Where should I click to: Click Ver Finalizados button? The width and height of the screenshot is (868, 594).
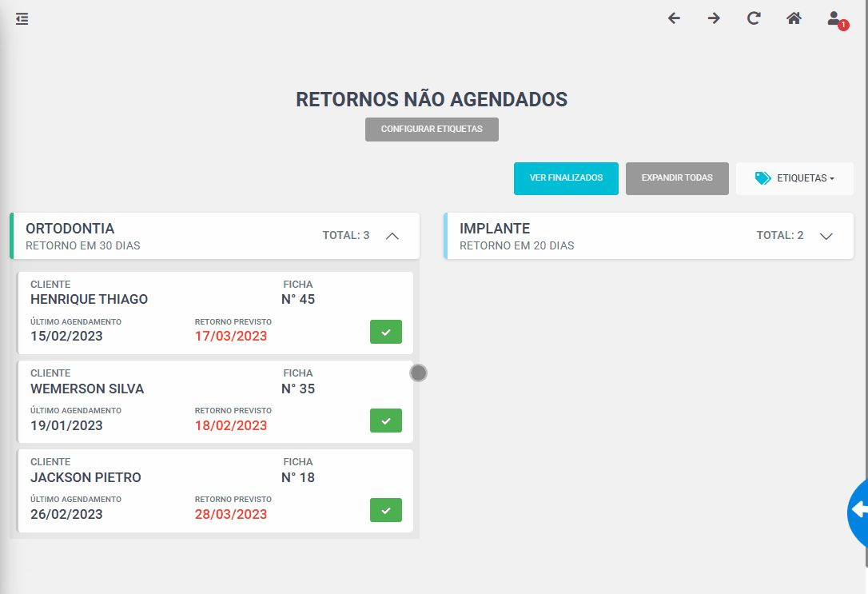tap(566, 178)
